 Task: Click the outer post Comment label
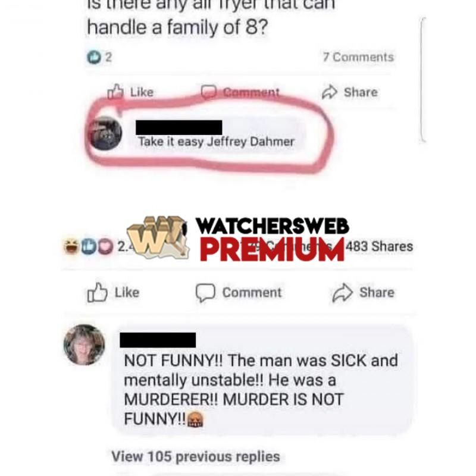tap(252, 293)
